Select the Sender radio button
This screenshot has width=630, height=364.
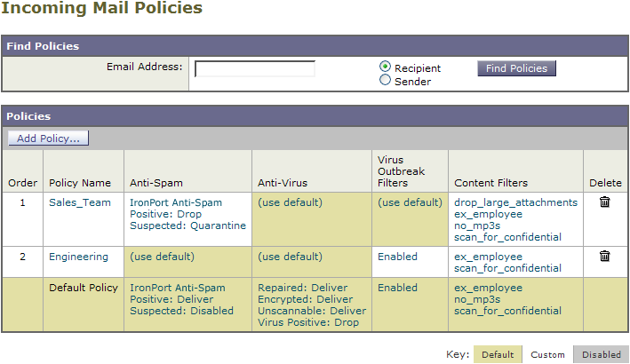(x=385, y=80)
